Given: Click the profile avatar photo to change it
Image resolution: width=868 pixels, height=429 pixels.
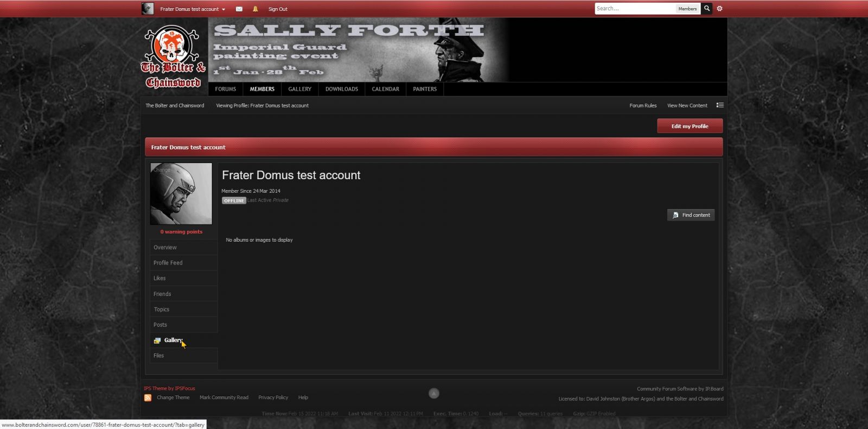Looking at the screenshot, I should [x=181, y=194].
